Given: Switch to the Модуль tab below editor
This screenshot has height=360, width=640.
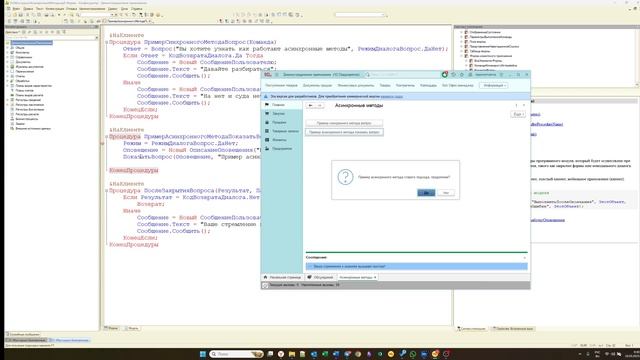Looking at the screenshot, I should pos(131,328).
